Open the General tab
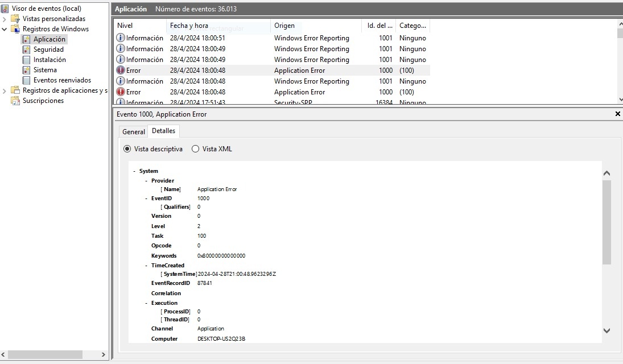This screenshot has width=623, height=364. (x=134, y=132)
